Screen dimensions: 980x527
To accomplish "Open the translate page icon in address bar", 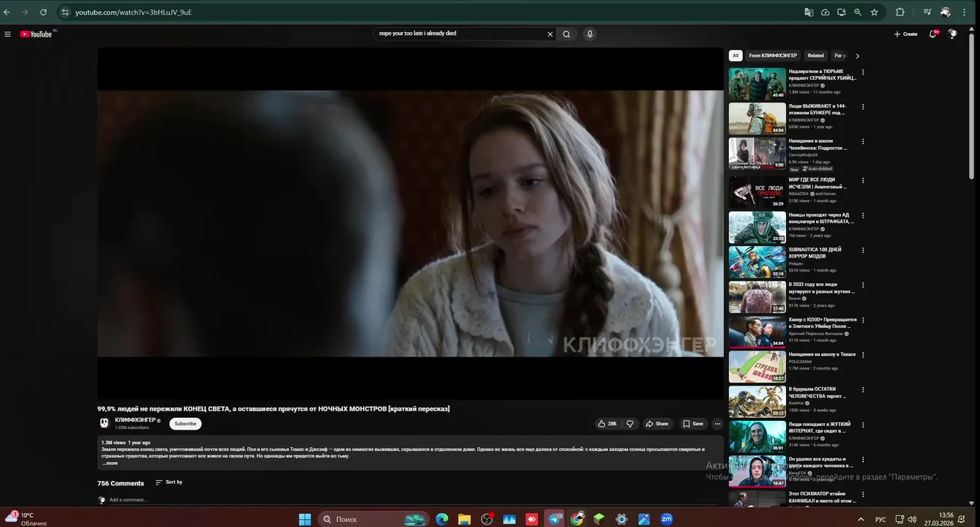I will pos(809,12).
